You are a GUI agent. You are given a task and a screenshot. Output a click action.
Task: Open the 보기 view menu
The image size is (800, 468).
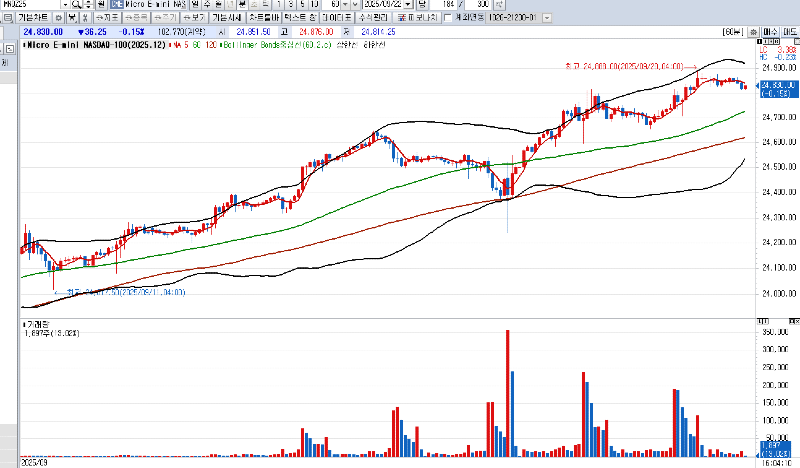pyautogui.click(x=194, y=18)
